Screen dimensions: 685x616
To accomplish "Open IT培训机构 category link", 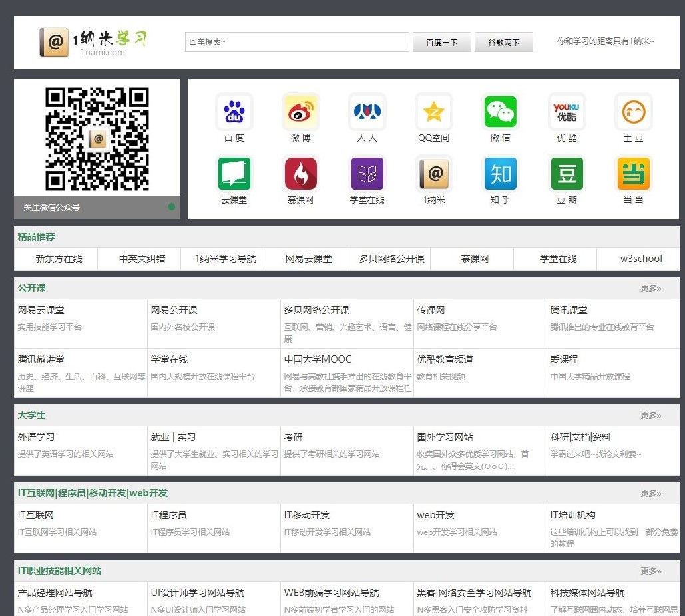I will pos(572,515).
